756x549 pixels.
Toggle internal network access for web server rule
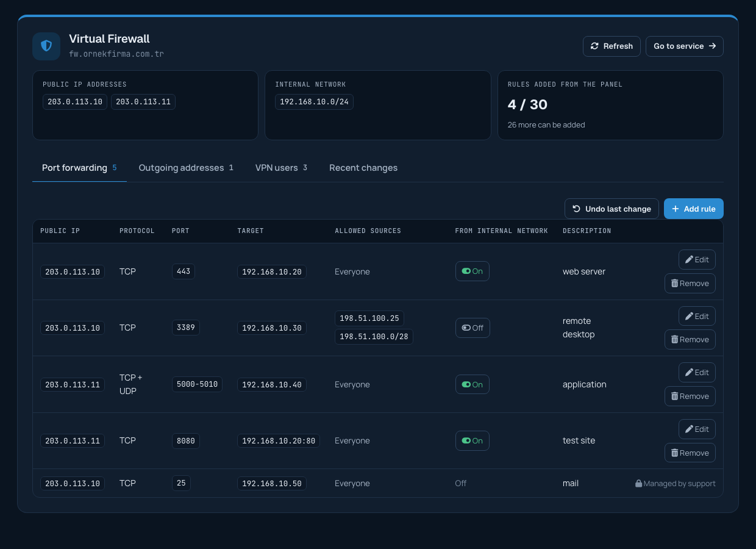coord(472,271)
